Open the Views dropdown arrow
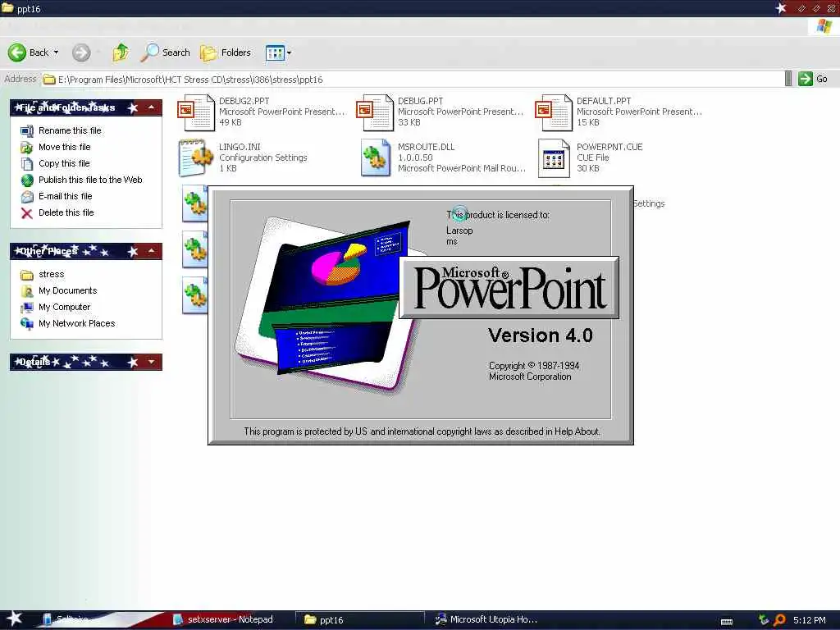Screen dimensions: 840x630 pos(290,52)
